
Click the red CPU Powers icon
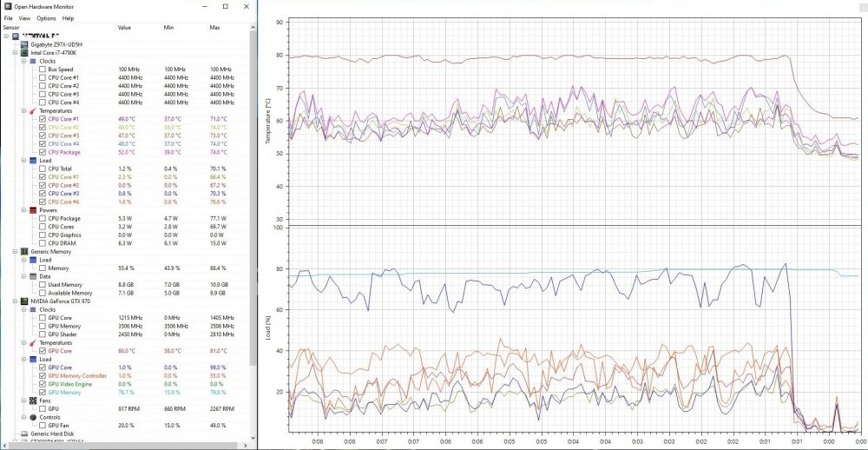point(32,209)
